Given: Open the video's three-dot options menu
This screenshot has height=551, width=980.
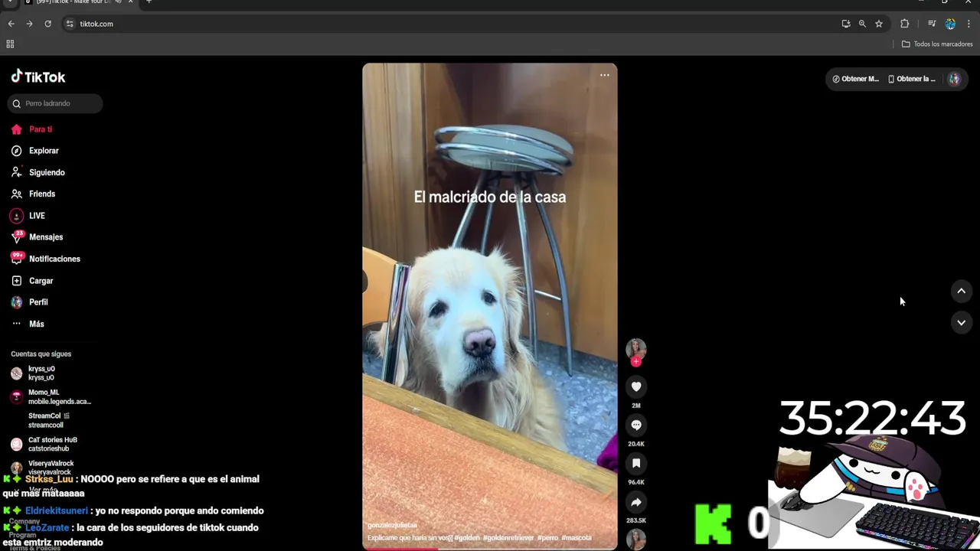Looking at the screenshot, I should [x=605, y=75].
